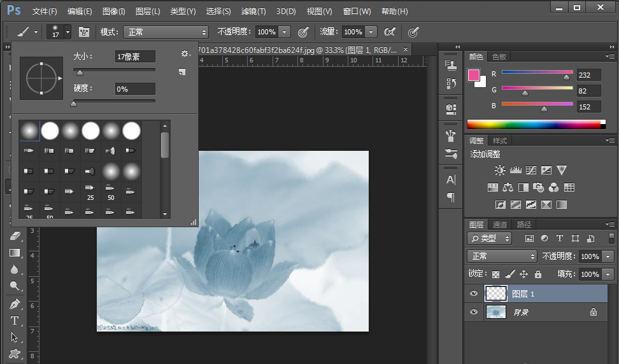Pick the Pen tool
The height and width of the screenshot is (364, 619).
click(15, 304)
